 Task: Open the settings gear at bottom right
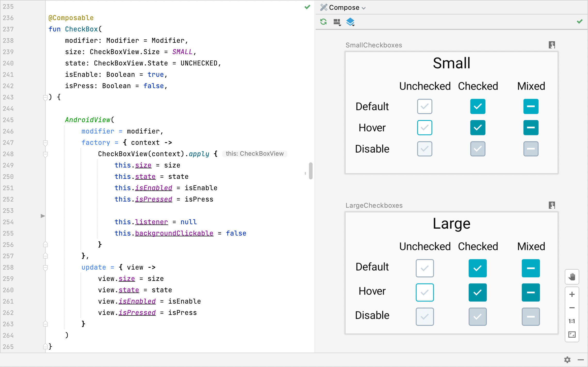tap(567, 360)
